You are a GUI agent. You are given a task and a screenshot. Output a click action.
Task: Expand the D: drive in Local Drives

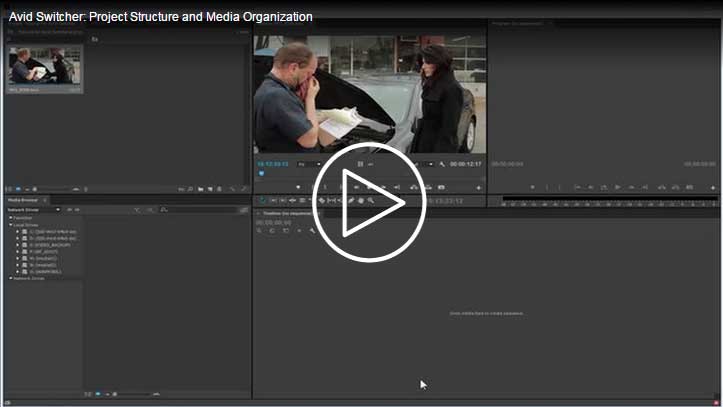(x=18, y=238)
